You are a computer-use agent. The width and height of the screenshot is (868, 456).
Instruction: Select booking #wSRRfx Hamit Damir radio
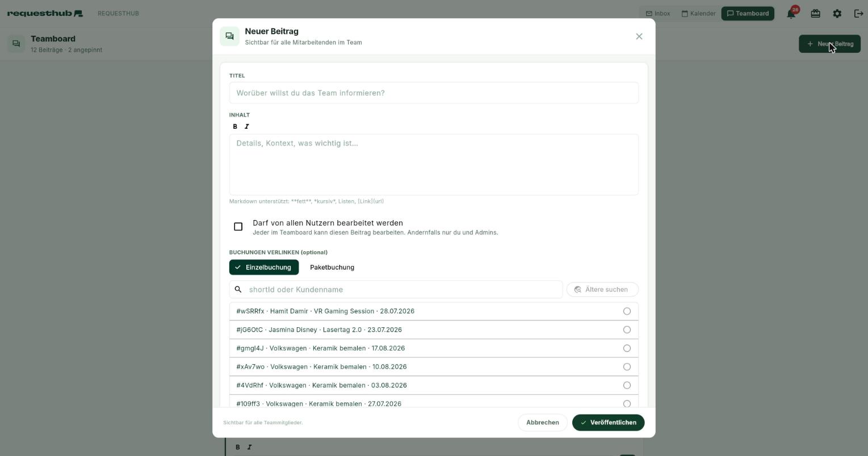click(627, 311)
